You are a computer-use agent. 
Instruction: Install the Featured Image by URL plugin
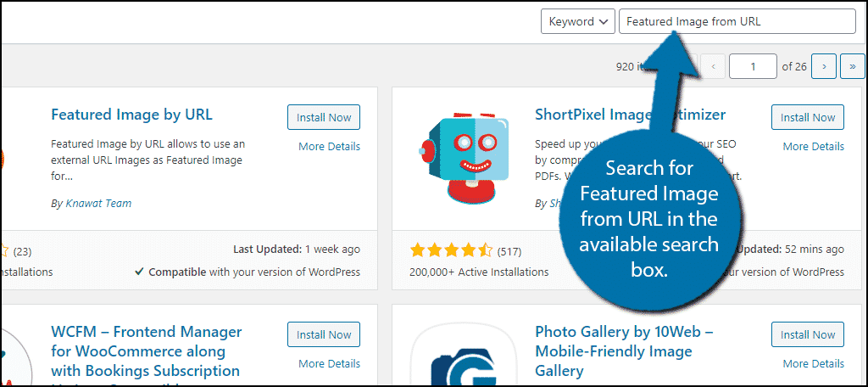point(324,117)
